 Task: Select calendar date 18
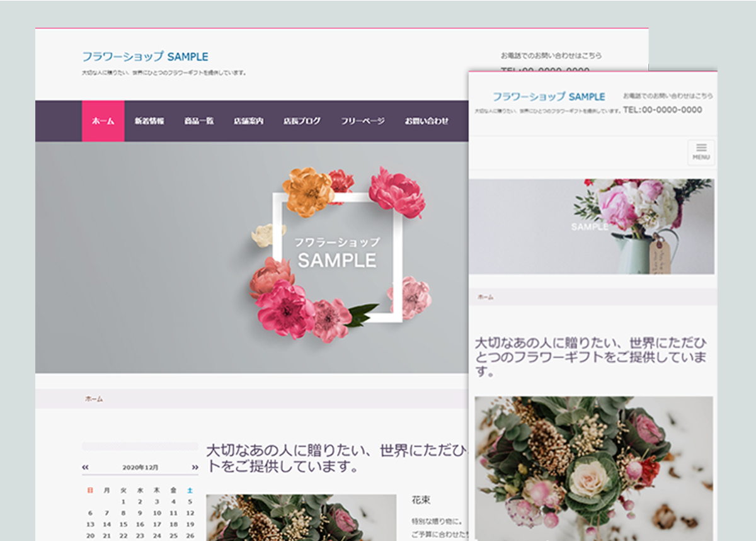173,525
